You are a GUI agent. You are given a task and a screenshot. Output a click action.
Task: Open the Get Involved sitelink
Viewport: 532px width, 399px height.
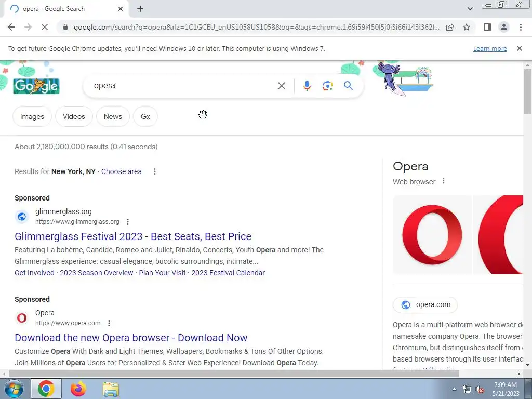tap(34, 273)
